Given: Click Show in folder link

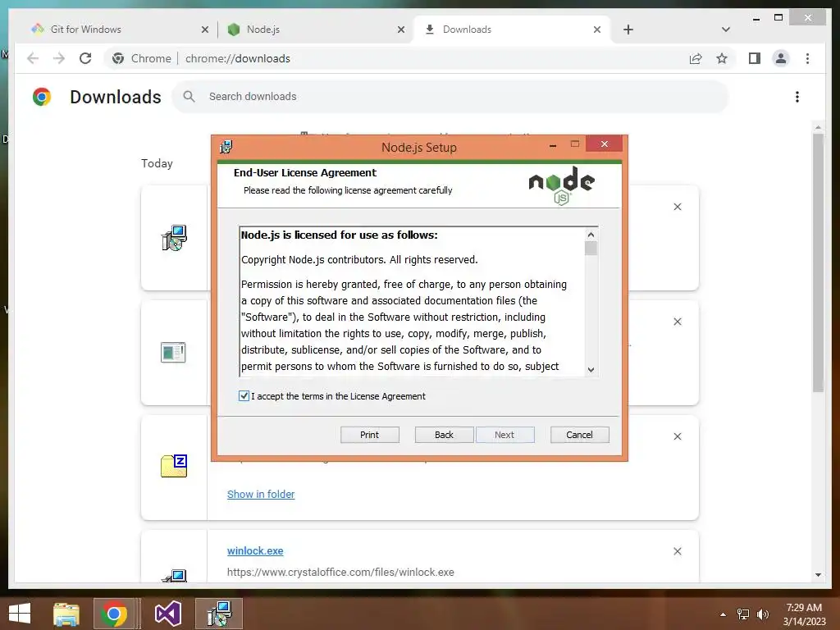Looking at the screenshot, I should coord(261,494).
